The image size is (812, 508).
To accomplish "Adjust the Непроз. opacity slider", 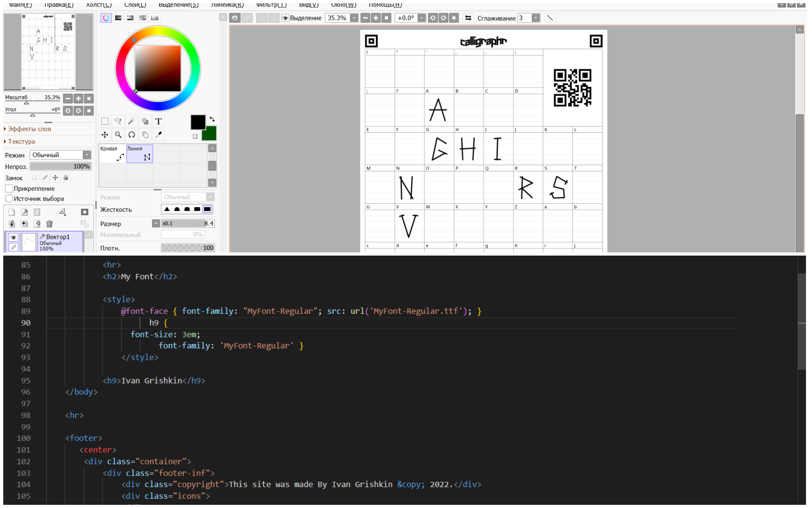I will pos(60,166).
